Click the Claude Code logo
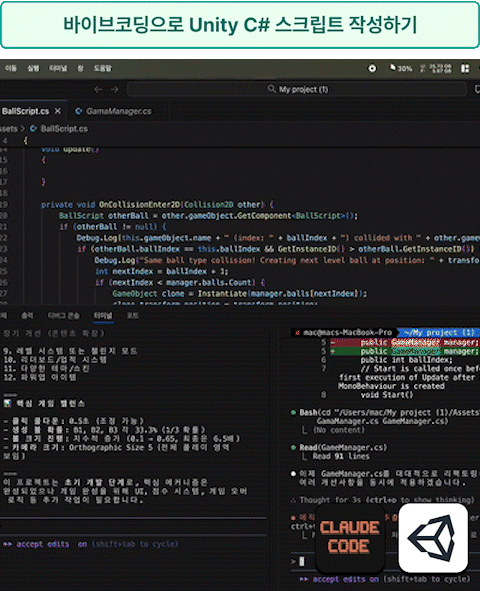480x591 pixels. pyautogui.click(x=350, y=537)
